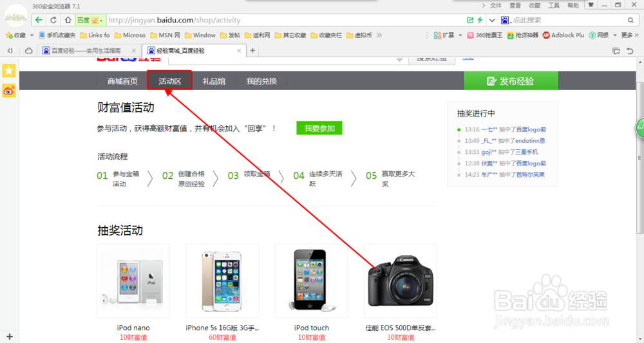Show more bookmarks with double chevron
The height and width of the screenshot is (343, 644).
(x=379, y=35)
